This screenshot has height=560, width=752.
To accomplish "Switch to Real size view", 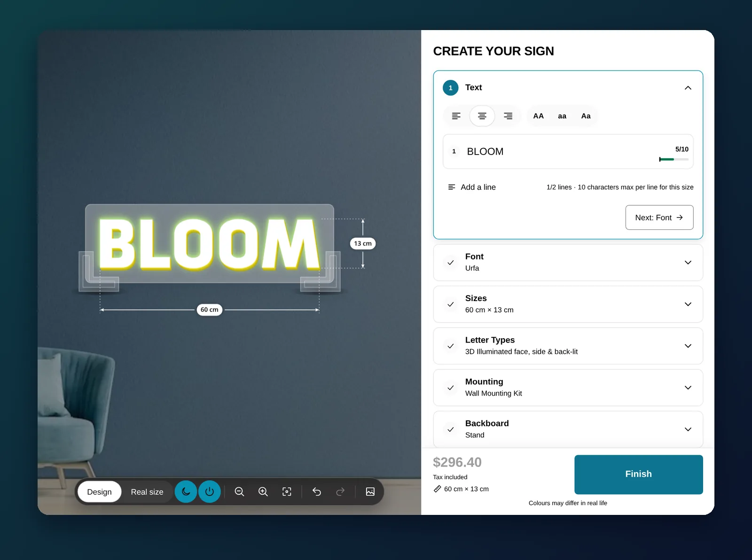I will [147, 492].
